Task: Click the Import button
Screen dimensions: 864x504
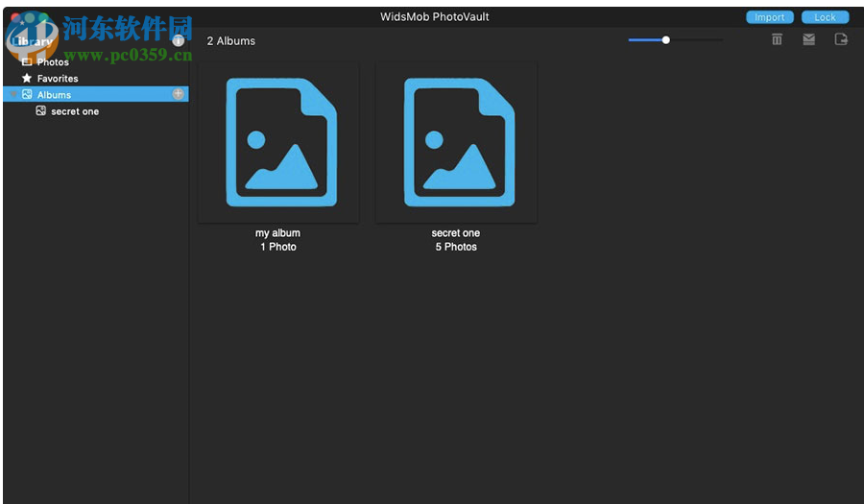Action: 769,17
